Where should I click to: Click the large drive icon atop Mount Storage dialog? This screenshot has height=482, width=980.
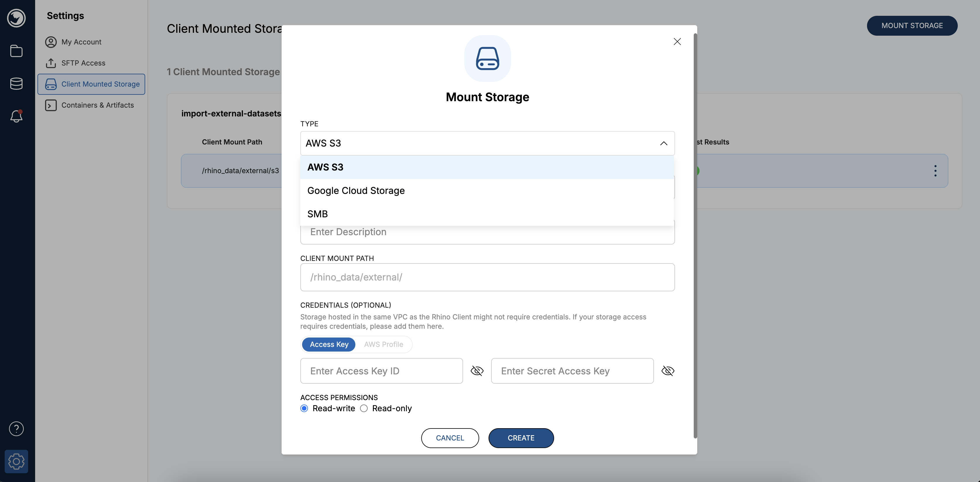(487, 58)
